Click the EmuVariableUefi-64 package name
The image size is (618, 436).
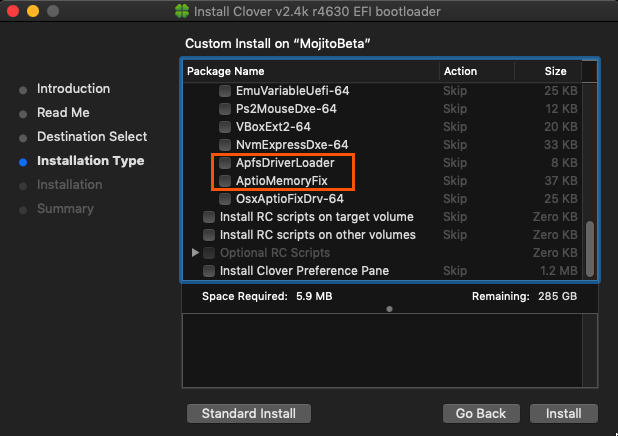coord(292,91)
